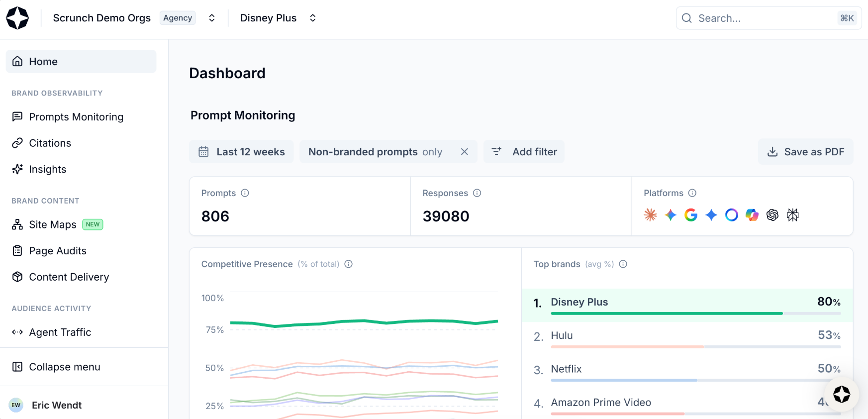Viewport: 868px width, 419px height.
Task: Select the Amazon Prime Video row
Action: (687, 404)
